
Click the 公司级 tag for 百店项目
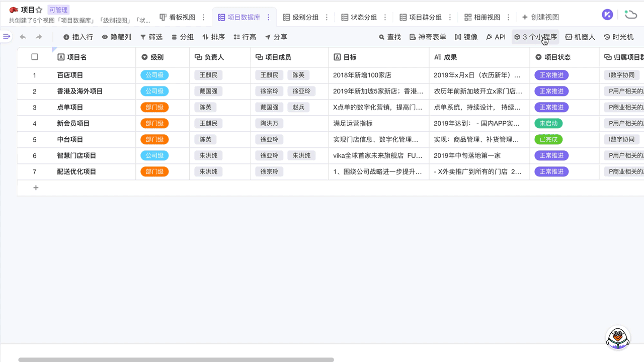point(154,75)
